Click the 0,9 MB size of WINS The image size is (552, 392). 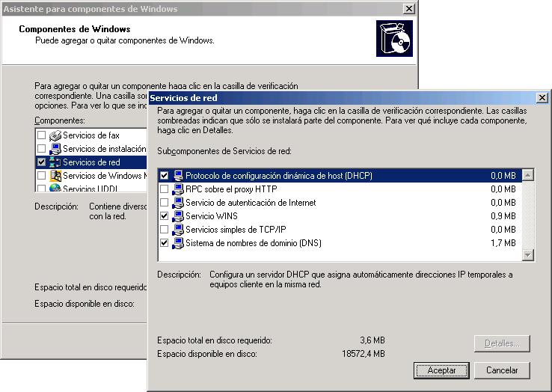[x=503, y=216]
